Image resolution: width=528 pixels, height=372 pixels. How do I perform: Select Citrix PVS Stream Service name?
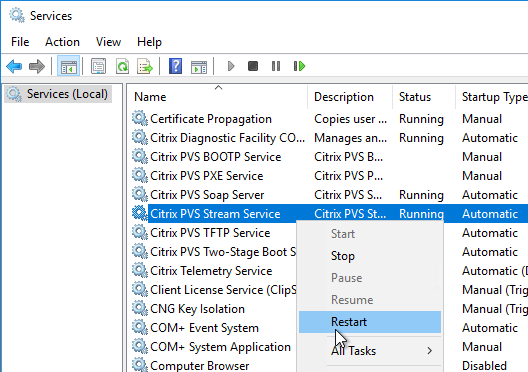click(215, 214)
